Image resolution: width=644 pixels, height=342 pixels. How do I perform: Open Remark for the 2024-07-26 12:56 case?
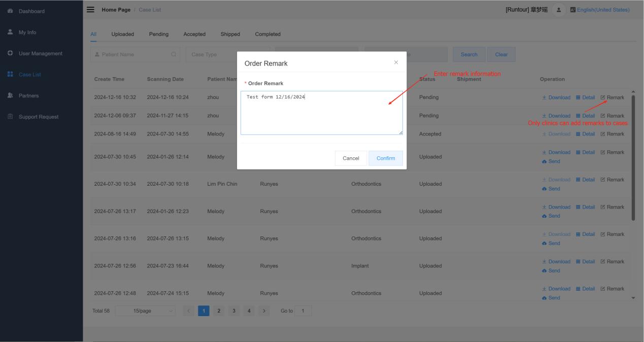(612, 261)
